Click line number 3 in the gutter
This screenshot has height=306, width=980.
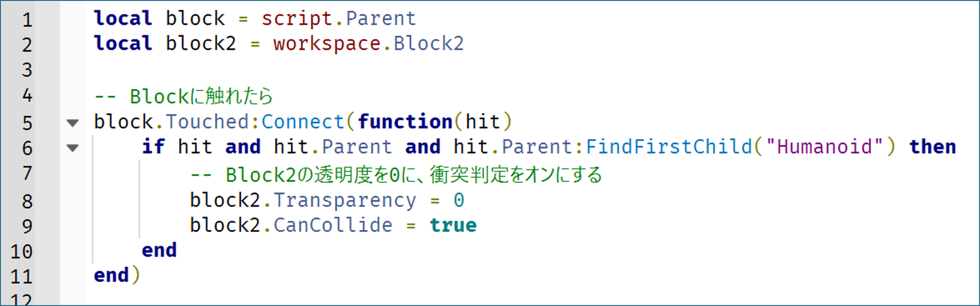point(27,70)
